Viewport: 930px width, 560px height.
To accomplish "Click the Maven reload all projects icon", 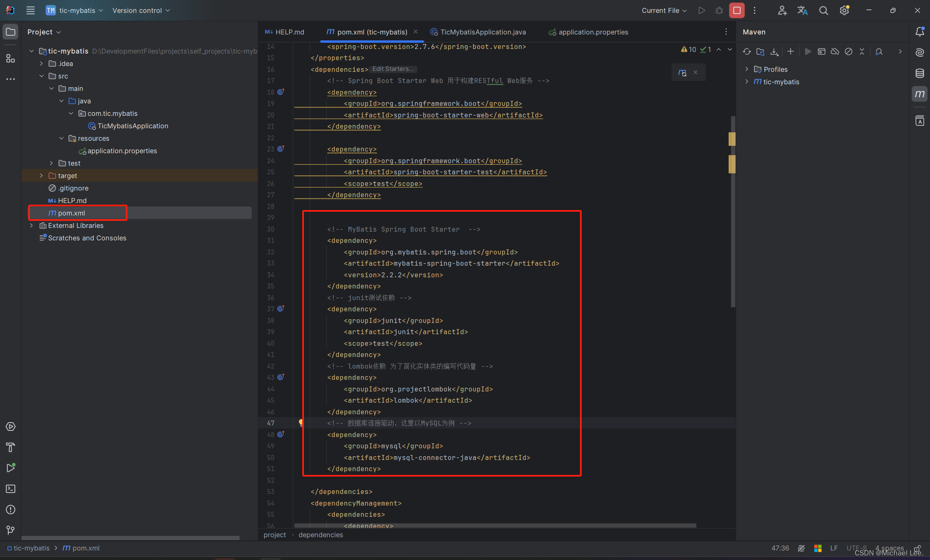I will click(746, 51).
